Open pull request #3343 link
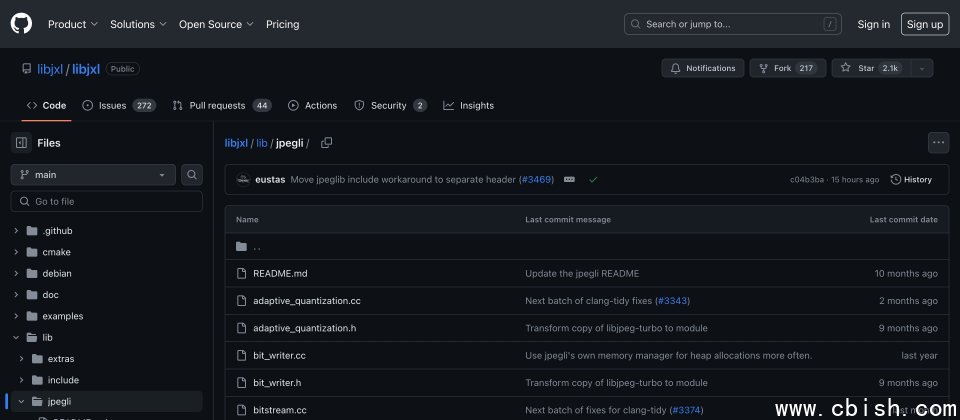The width and height of the screenshot is (960, 420). point(672,301)
